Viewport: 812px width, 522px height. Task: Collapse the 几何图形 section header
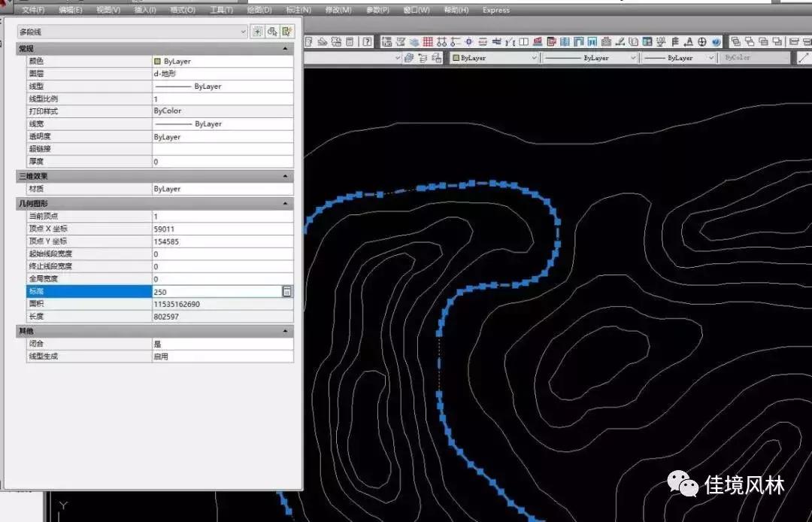pos(284,203)
